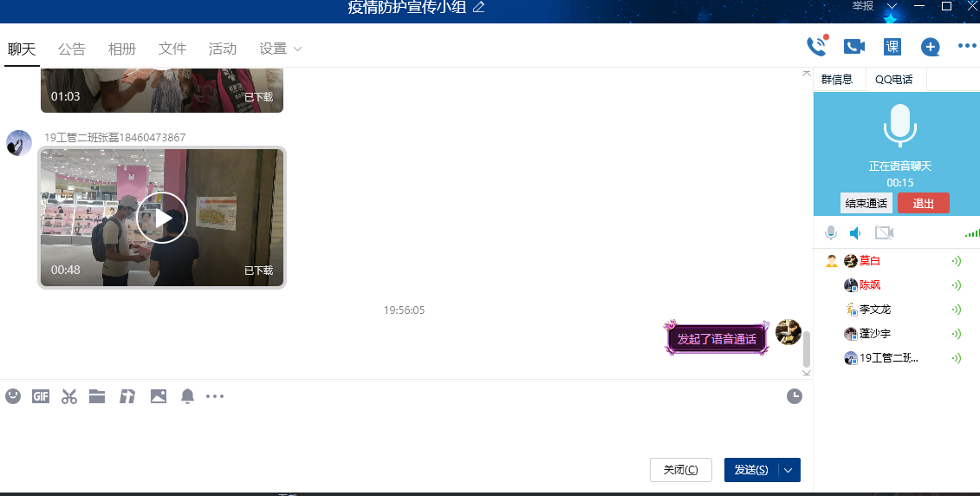
Task: Click the sender name 19工管二班张磊18460473867
Action: [x=115, y=137]
